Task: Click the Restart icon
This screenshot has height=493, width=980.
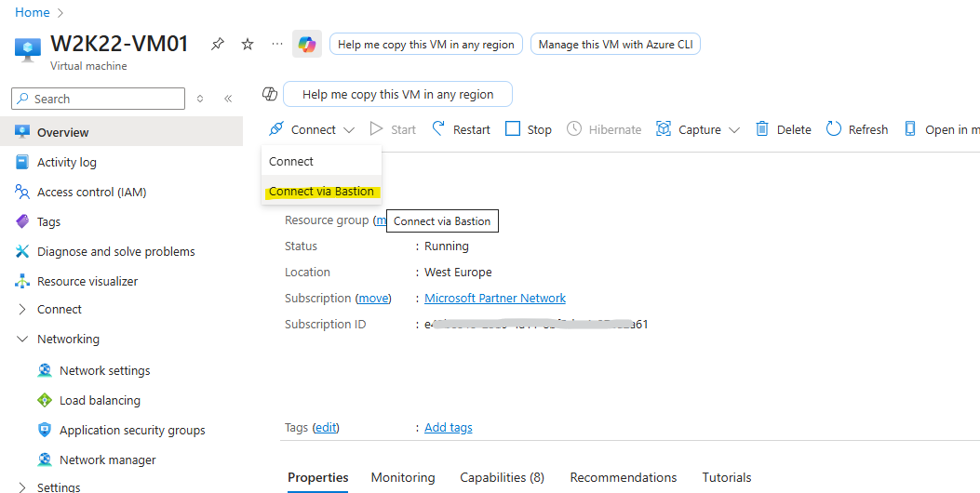Action: click(438, 128)
